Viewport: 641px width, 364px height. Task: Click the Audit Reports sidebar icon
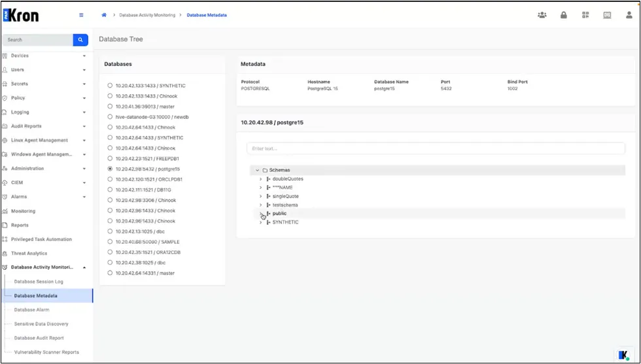5,126
